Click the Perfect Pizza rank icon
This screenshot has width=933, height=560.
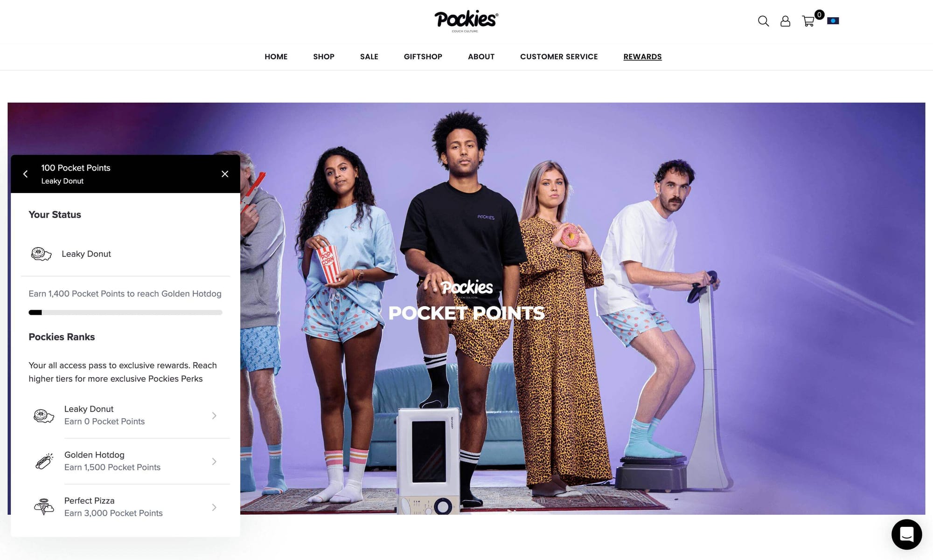point(42,506)
